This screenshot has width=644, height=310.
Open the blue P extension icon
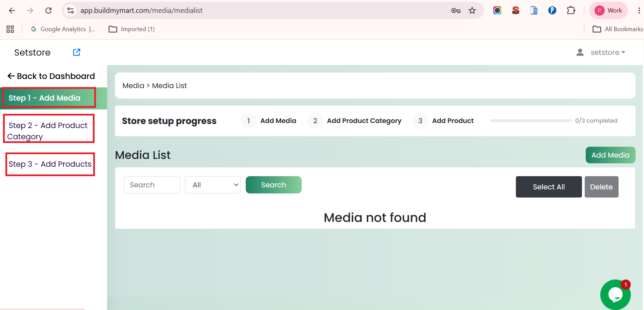[552, 11]
